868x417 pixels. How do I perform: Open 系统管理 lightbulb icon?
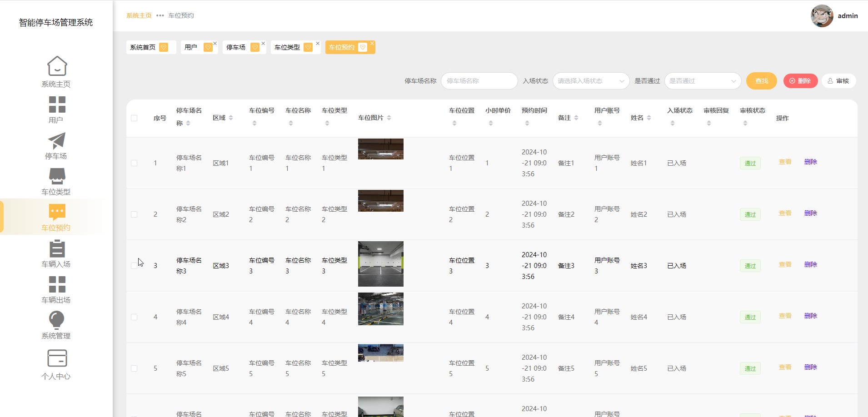click(57, 320)
